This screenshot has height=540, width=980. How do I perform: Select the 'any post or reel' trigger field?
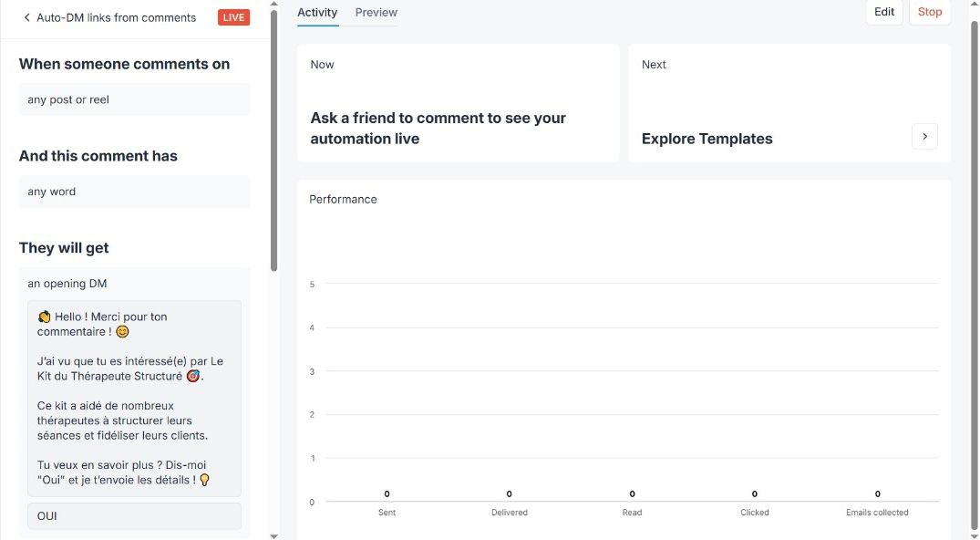pyautogui.click(x=134, y=99)
